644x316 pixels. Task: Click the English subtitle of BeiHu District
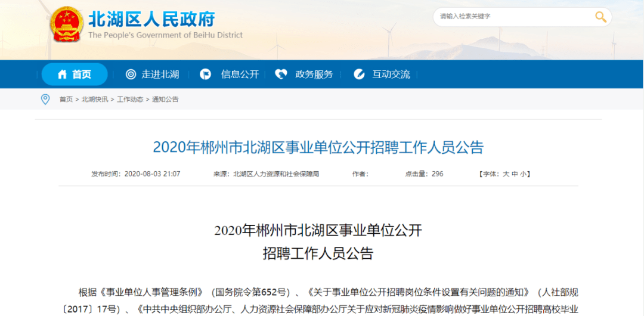coord(166,35)
